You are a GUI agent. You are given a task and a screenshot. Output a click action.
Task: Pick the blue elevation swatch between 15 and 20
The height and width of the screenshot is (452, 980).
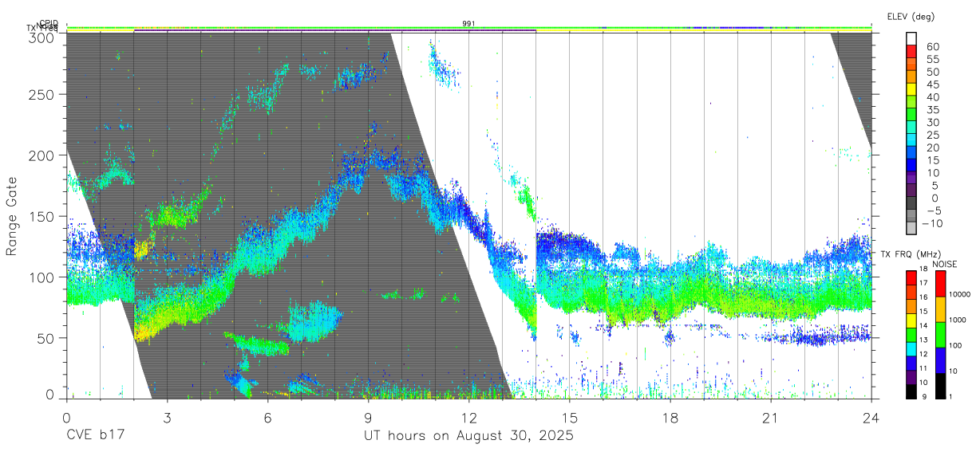point(911,154)
